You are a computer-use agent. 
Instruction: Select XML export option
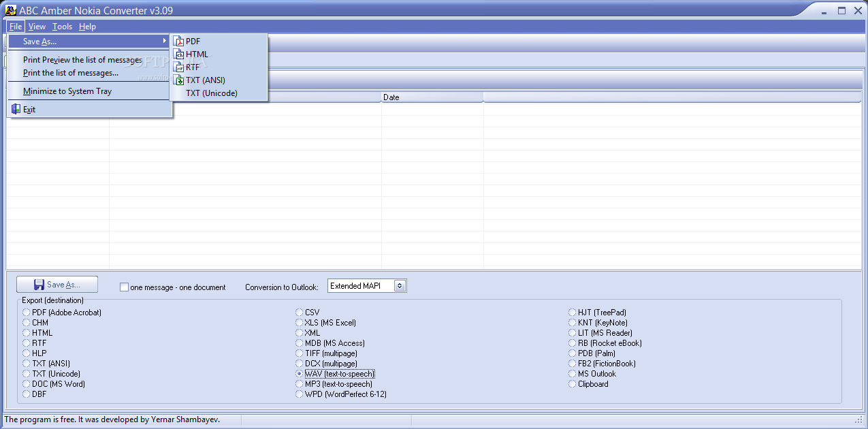click(308, 333)
